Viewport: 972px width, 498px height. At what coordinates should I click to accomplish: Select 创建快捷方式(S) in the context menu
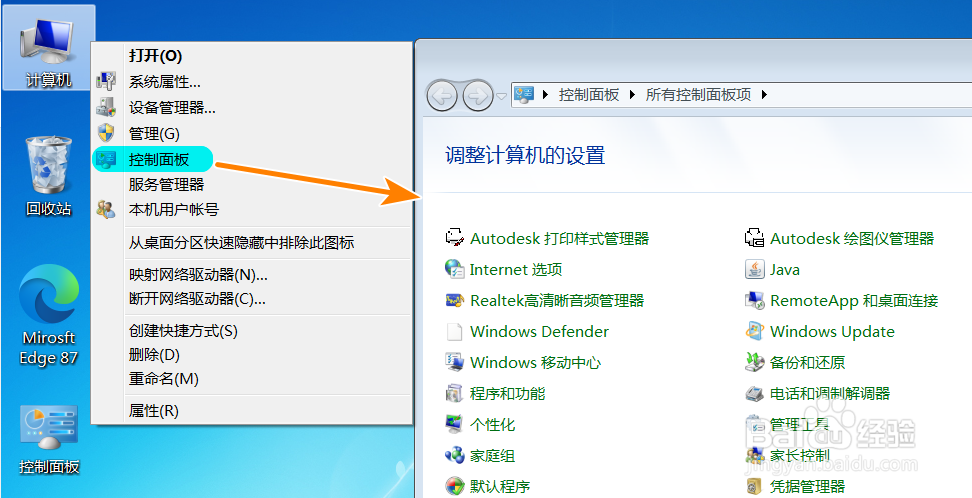pos(183,331)
